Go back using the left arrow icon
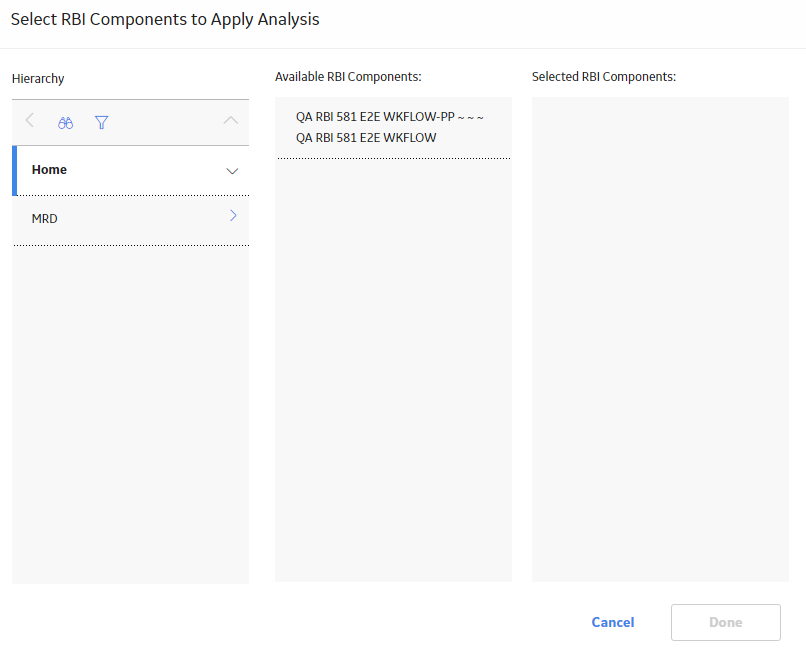 30,120
